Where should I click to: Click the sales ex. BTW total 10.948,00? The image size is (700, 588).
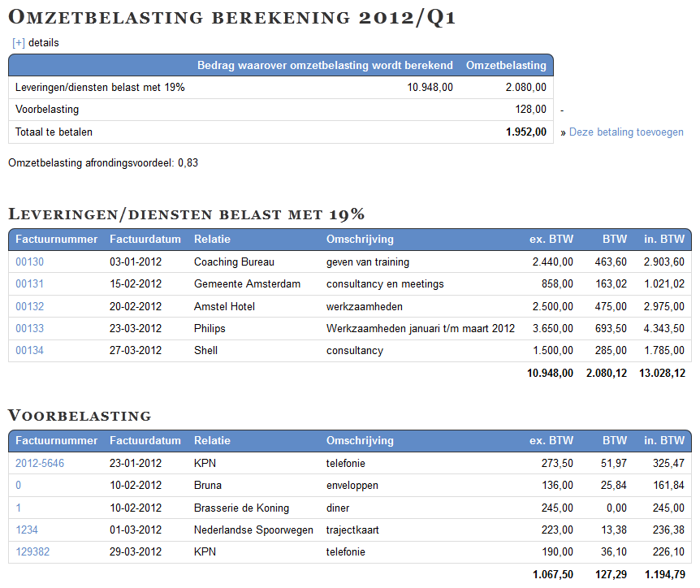pyautogui.click(x=550, y=374)
